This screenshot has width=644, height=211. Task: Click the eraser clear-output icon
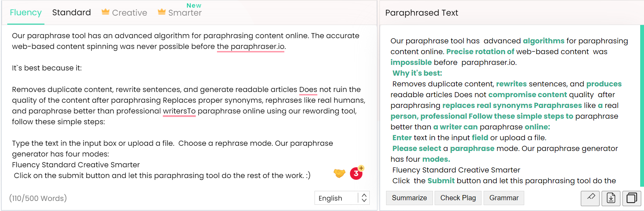pos(590,198)
